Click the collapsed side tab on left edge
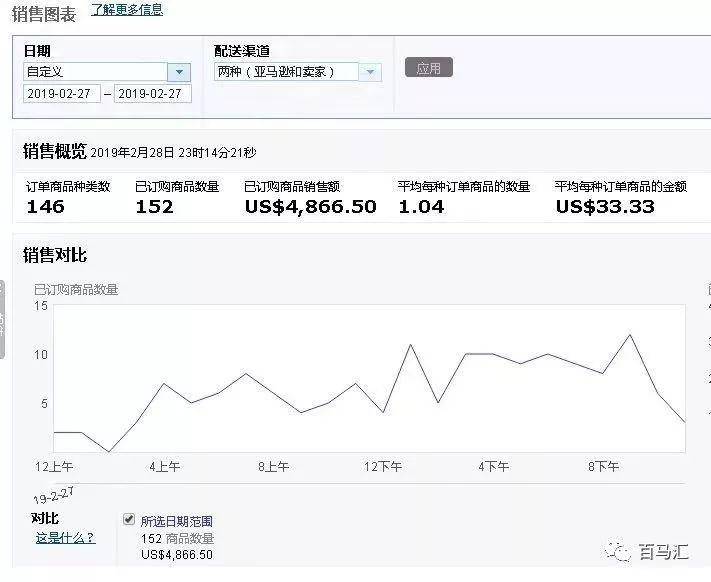711x582 pixels. tap(3, 320)
